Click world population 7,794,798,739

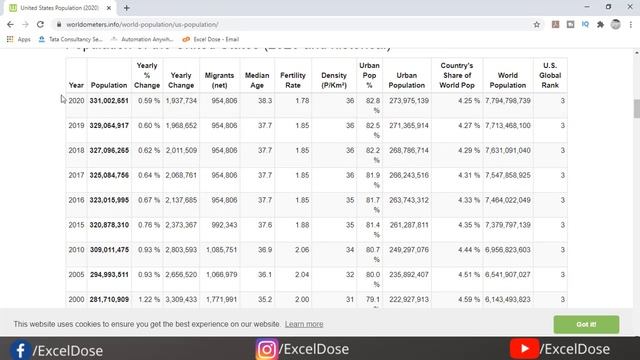coord(508,100)
